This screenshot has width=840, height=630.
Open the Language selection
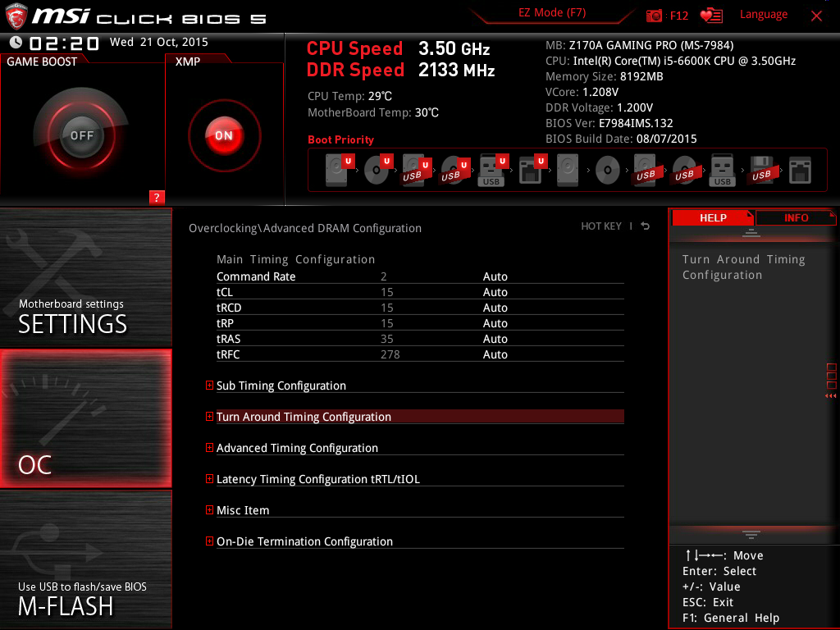pos(764,15)
